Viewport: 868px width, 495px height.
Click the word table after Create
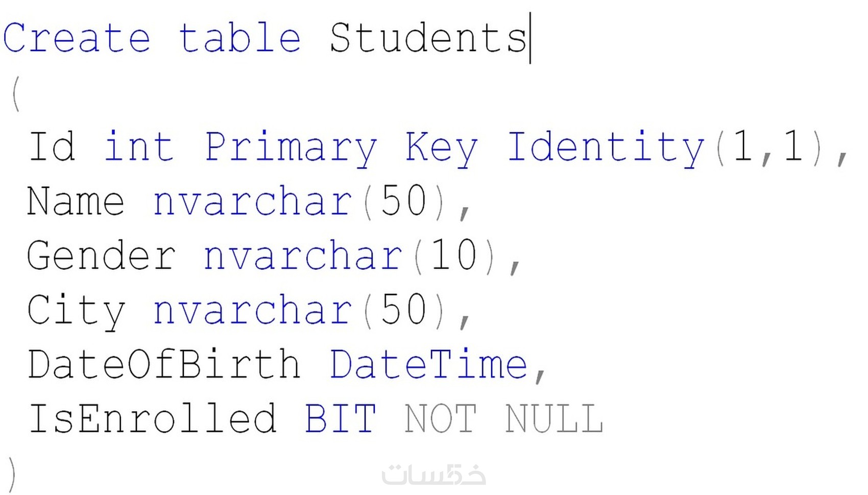[240, 38]
